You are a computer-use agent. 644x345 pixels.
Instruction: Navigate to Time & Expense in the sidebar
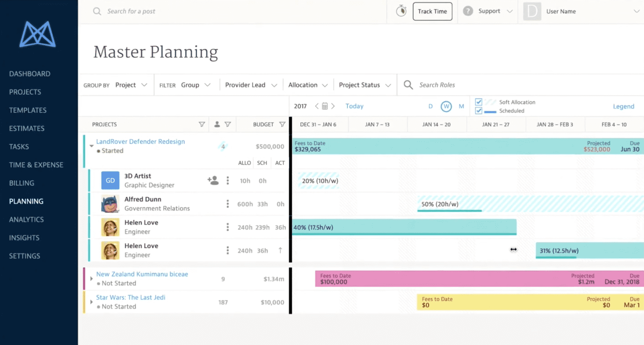tap(36, 165)
